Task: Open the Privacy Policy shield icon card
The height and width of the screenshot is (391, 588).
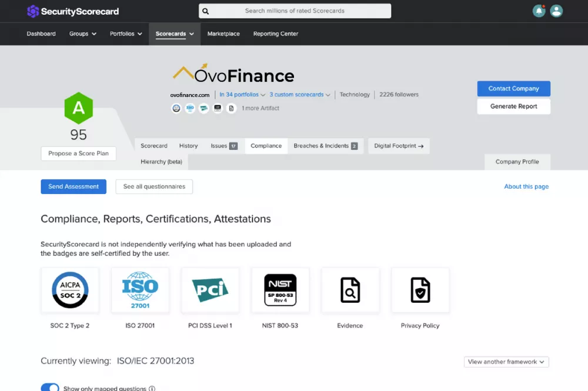Action: [420, 290]
